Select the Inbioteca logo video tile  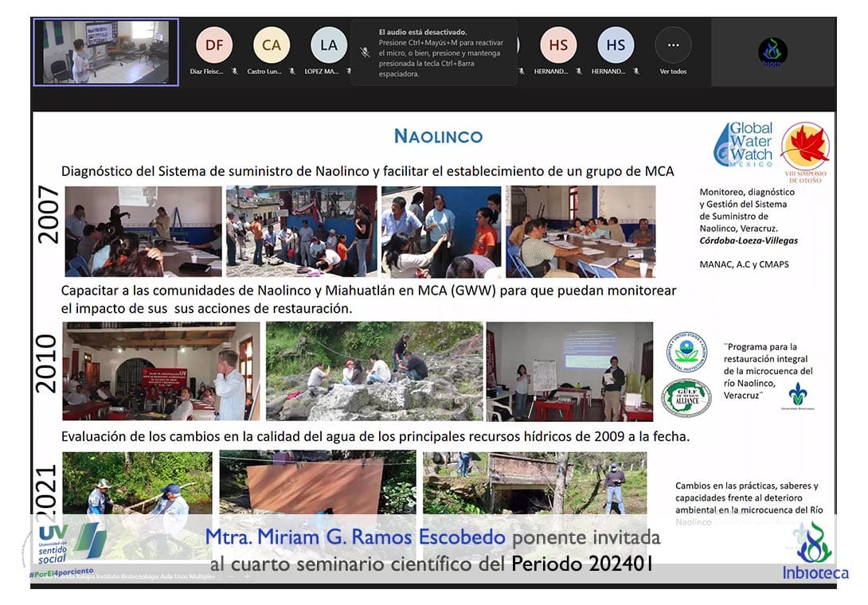(x=772, y=53)
